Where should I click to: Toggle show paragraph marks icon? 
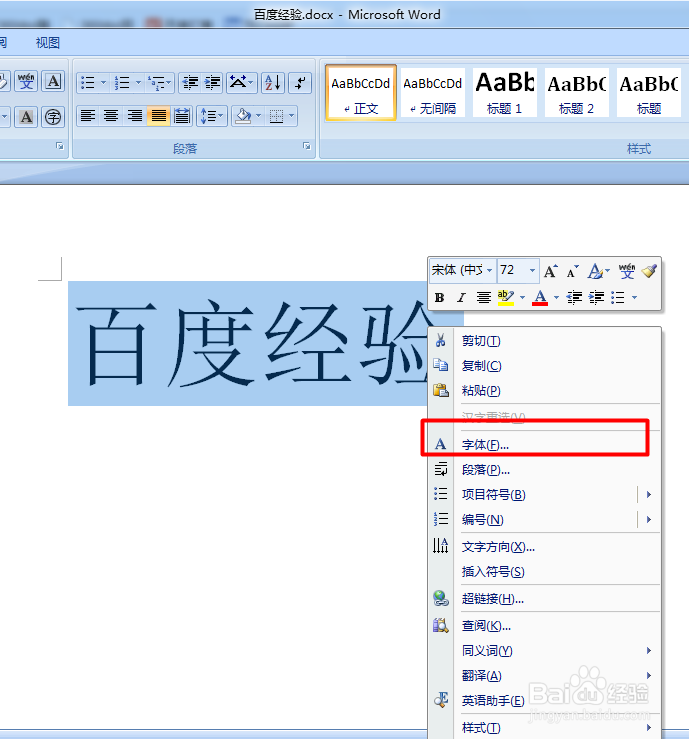coord(300,83)
